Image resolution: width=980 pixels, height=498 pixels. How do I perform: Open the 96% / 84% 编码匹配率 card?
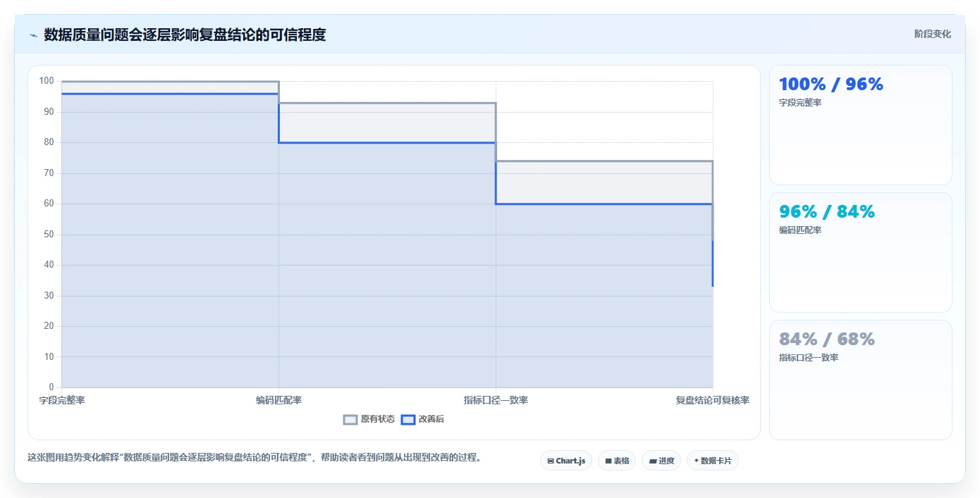pyautogui.click(x=860, y=252)
